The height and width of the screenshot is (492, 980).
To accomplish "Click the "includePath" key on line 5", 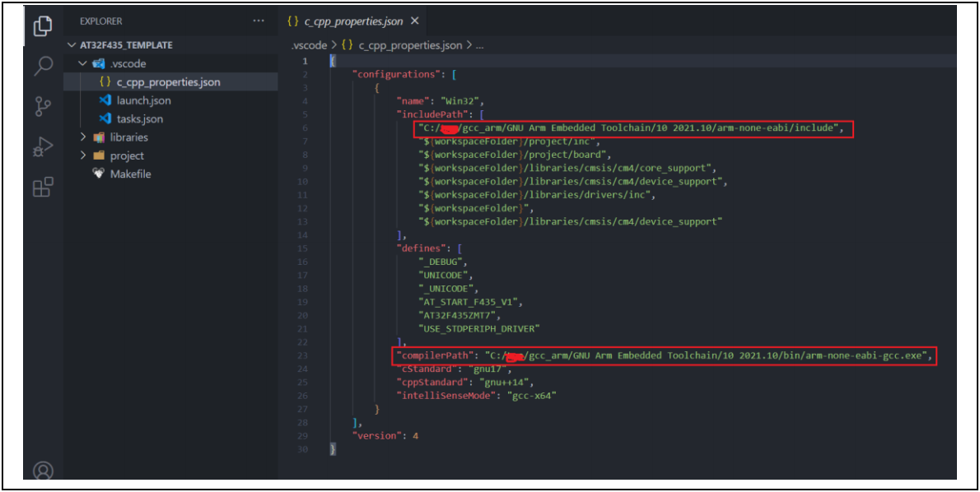I will 432,114.
